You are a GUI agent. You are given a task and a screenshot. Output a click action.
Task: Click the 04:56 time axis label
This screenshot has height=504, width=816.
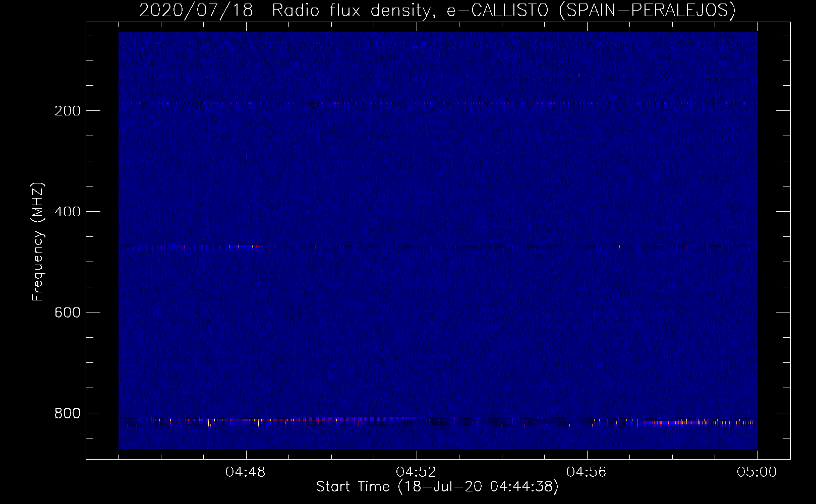tap(587, 472)
